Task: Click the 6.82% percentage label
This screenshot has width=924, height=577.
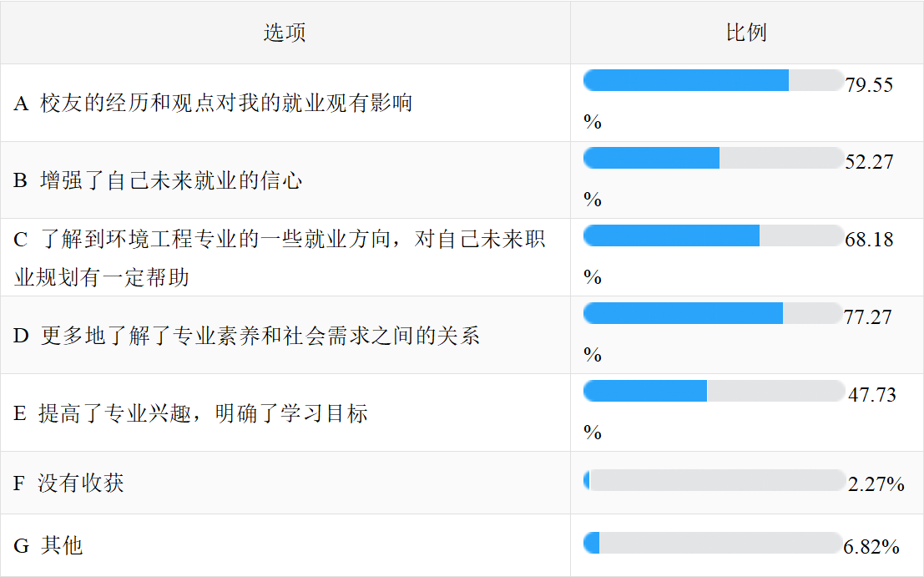Action: click(871, 547)
